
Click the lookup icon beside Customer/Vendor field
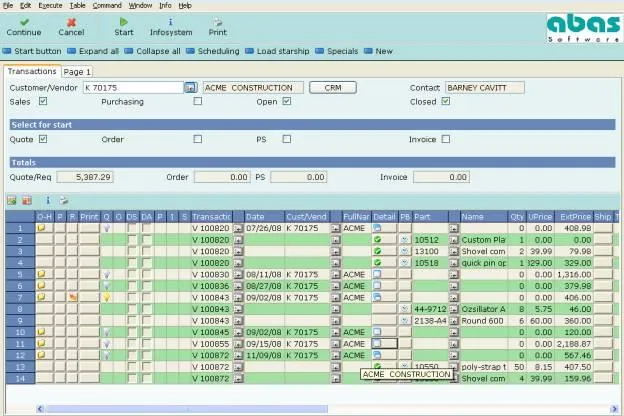point(190,87)
